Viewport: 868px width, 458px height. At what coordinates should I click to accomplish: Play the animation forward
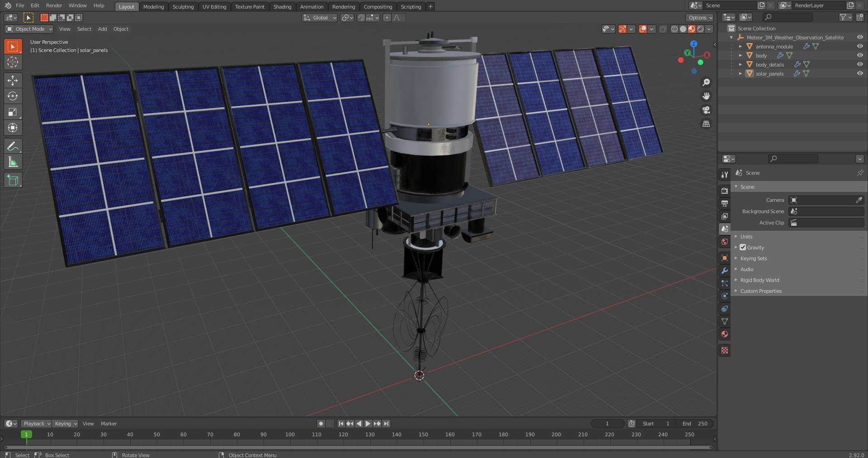click(x=368, y=424)
